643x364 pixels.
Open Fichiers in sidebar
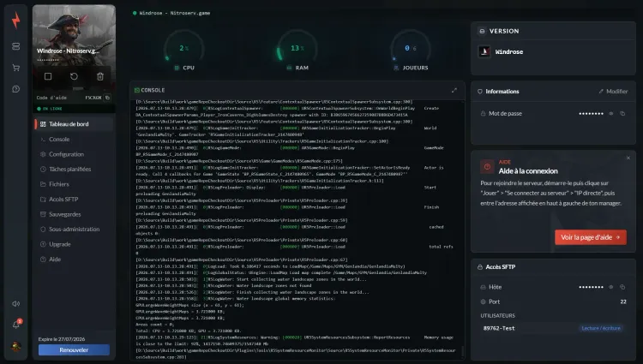pos(74,184)
